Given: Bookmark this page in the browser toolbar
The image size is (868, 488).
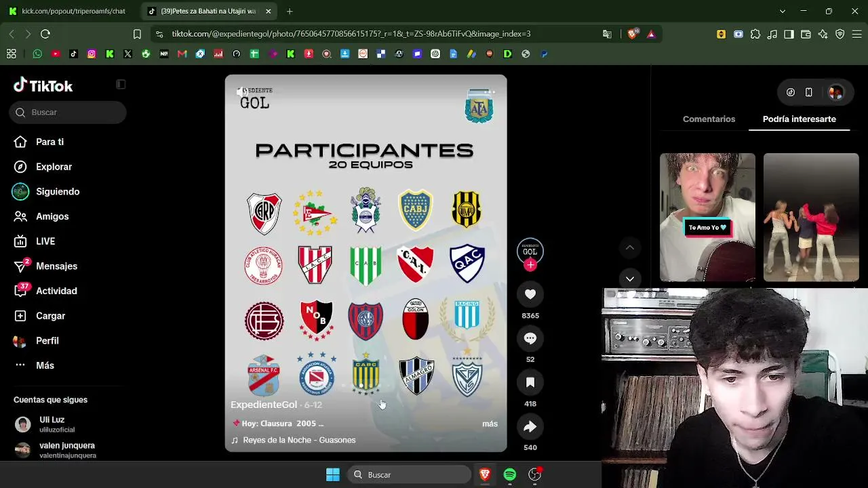Looking at the screenshot, I should [137, 34].
